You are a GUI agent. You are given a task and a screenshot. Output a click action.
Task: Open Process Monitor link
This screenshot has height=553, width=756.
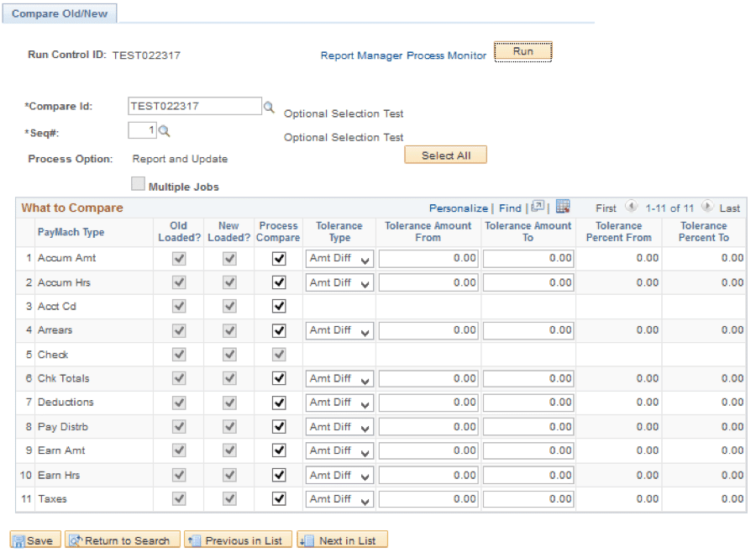point(447,55)
